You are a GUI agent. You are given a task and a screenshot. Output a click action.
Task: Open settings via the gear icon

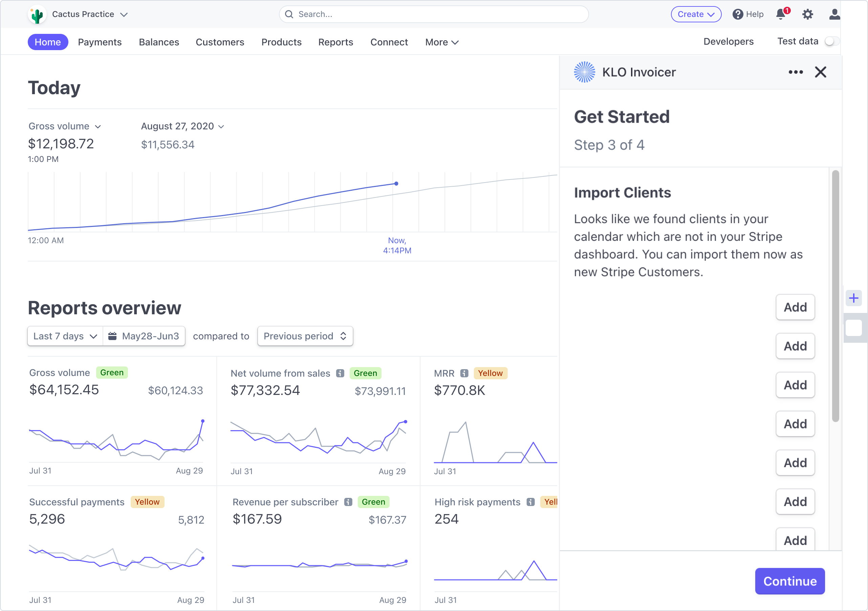pos(807,14)
